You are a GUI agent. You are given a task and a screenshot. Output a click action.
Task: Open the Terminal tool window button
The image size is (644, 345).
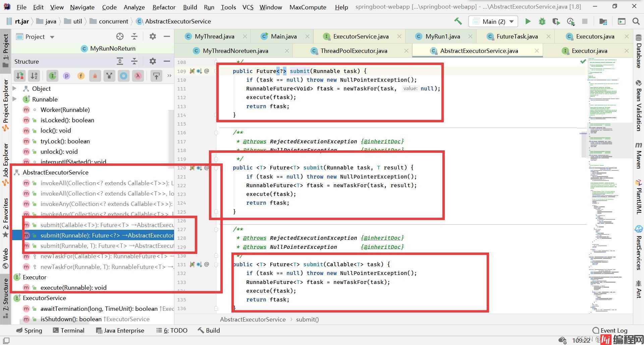coord(68,330)
